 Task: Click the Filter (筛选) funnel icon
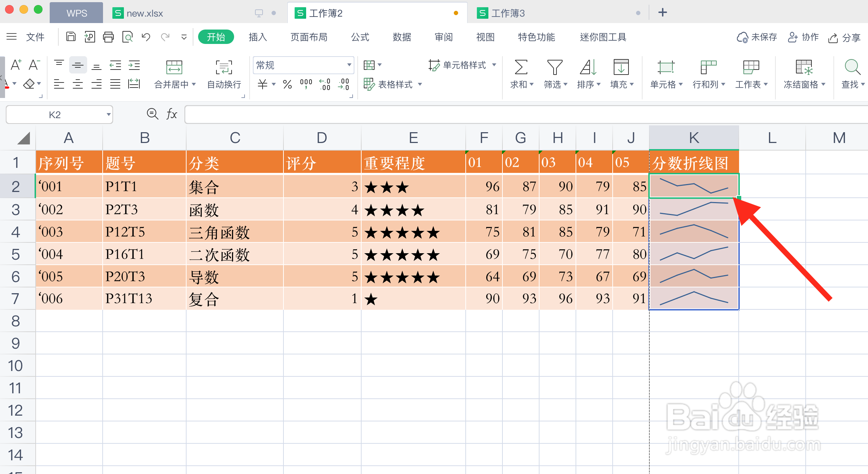click(555, 67)
